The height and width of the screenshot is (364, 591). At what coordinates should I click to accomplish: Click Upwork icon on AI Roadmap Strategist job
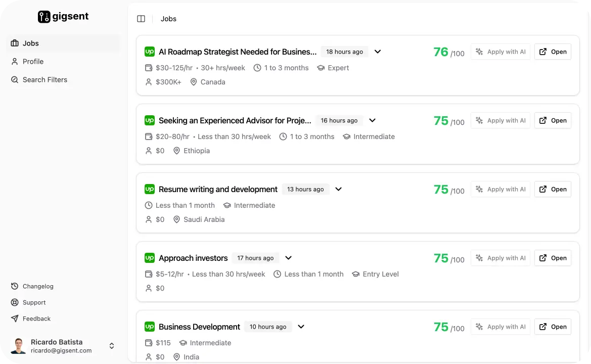coord(150,52)
